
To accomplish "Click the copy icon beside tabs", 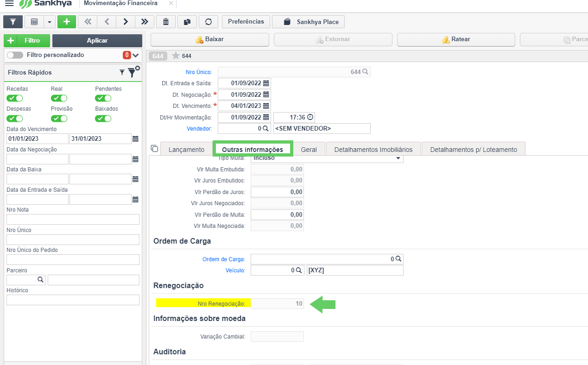I will coord(155,149).
